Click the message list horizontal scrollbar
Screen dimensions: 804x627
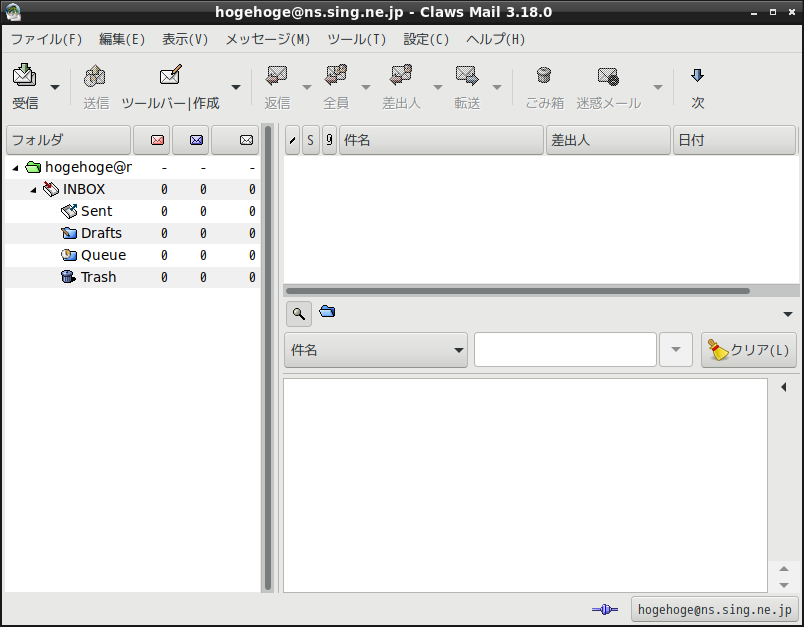[x=518, y=291]
